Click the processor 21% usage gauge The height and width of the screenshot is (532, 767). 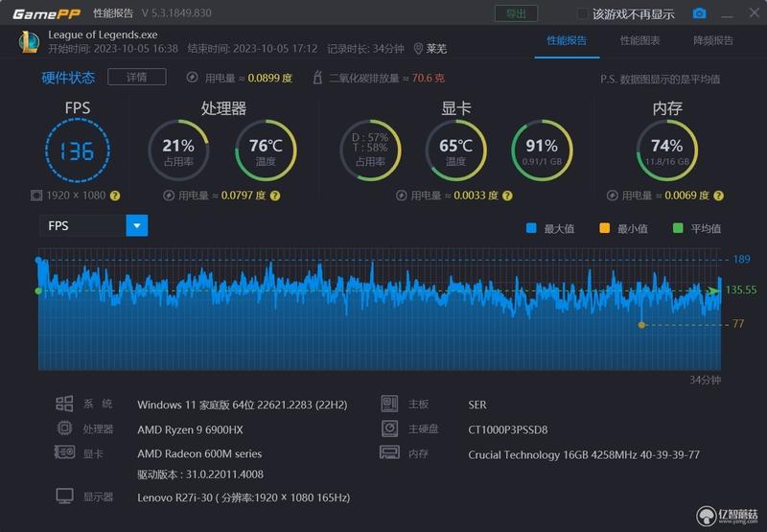[x=178, y=150]
